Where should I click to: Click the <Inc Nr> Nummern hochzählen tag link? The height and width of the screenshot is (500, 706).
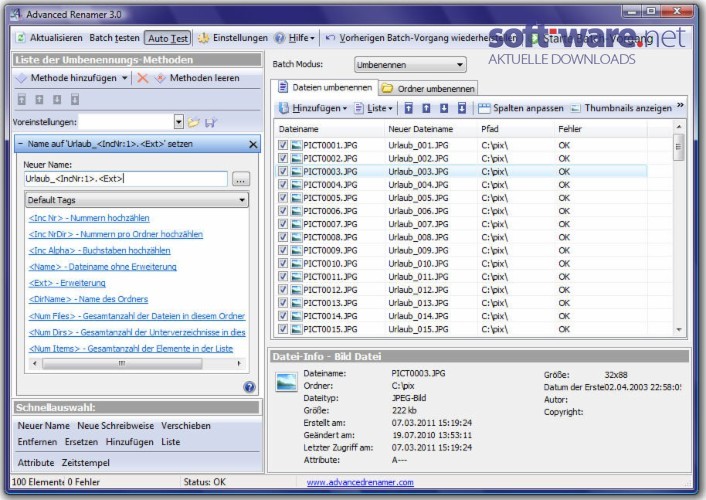(89, 218)
